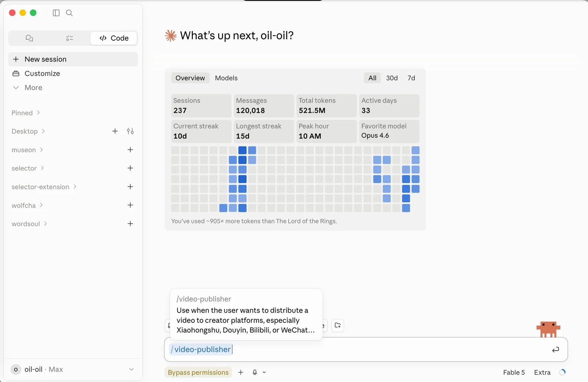This screenshot has width=588, height=382.
Task: Switch to the Code tab
Action: pos(114,38)
